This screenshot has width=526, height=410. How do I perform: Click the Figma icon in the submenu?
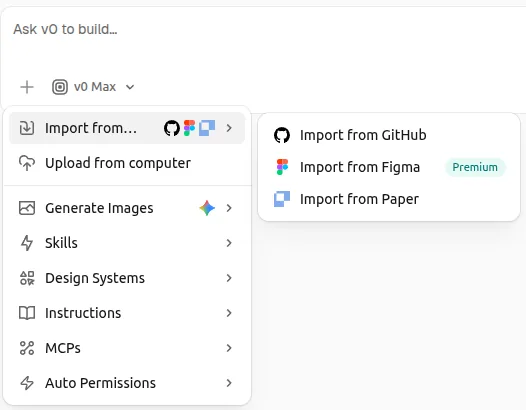[x=282, y=167]
